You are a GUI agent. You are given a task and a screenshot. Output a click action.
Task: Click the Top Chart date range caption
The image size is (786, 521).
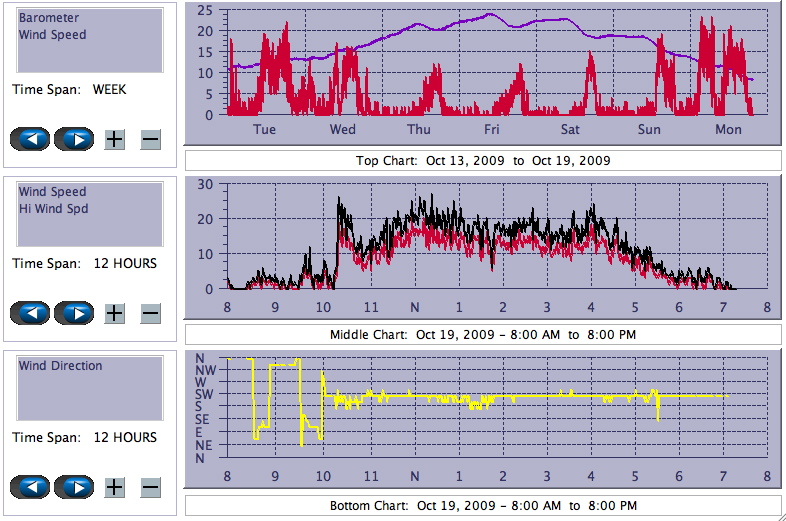coord(483,161)
